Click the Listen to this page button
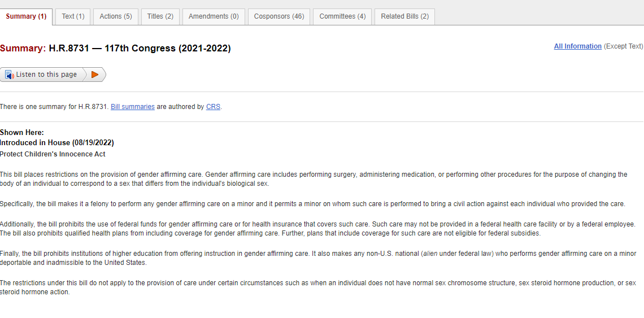The height and width of the screenshot is (318, 644). click(42, 75)
